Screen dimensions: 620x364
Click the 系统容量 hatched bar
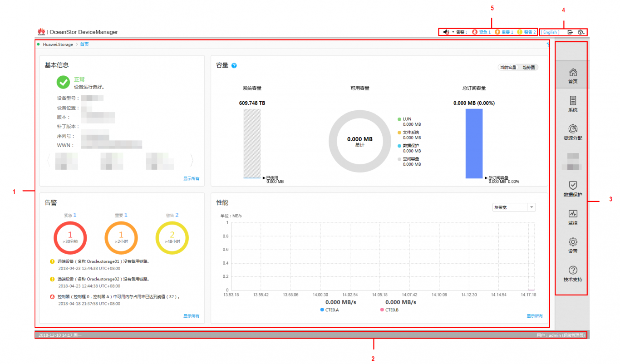tap(252, 143)
